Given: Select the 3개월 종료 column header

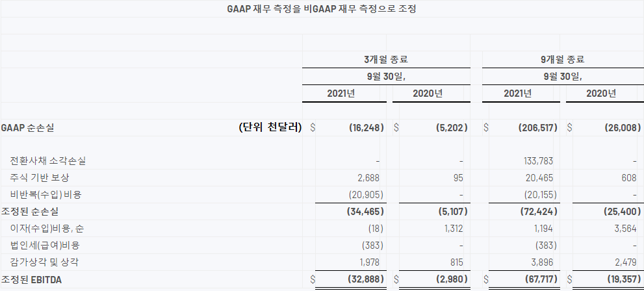Looking at the screenshot, I should pyautogui.click(x=386, y=60).
